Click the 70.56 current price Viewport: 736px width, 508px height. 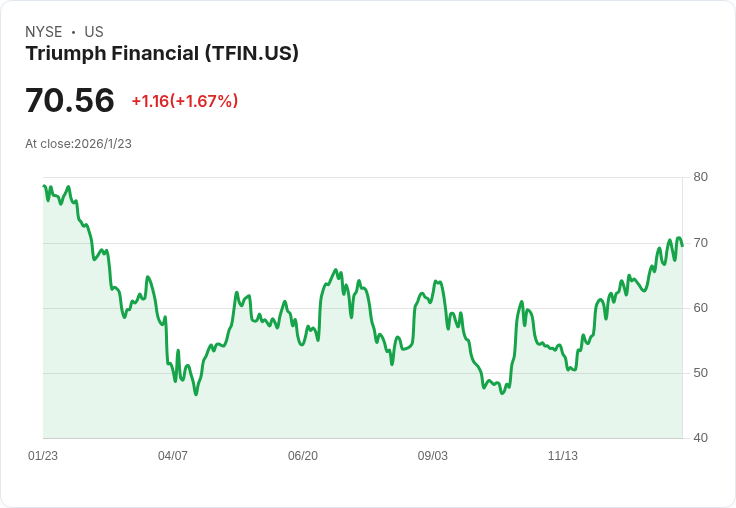pyautogui.click(x=70, y=101)
